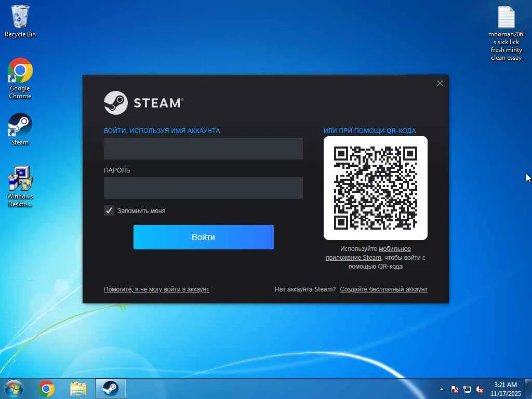Image resolution: width=532 pixels, height=399 pixels.
Task: Open the taskbar clock showing 3:21 AM
Action: (506, 389)
